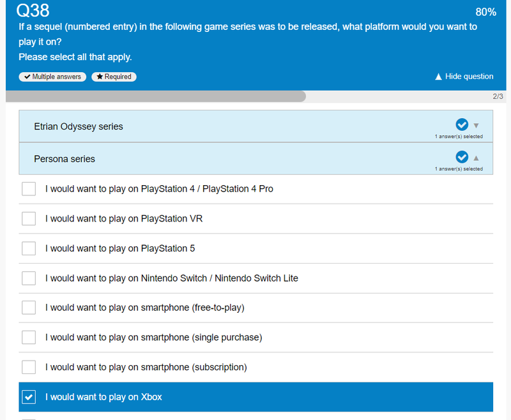Check PlayStation 4 / PlayStation 4 Pro option
The height and width of the screenshot is (420, 511).
pos(29,189)
